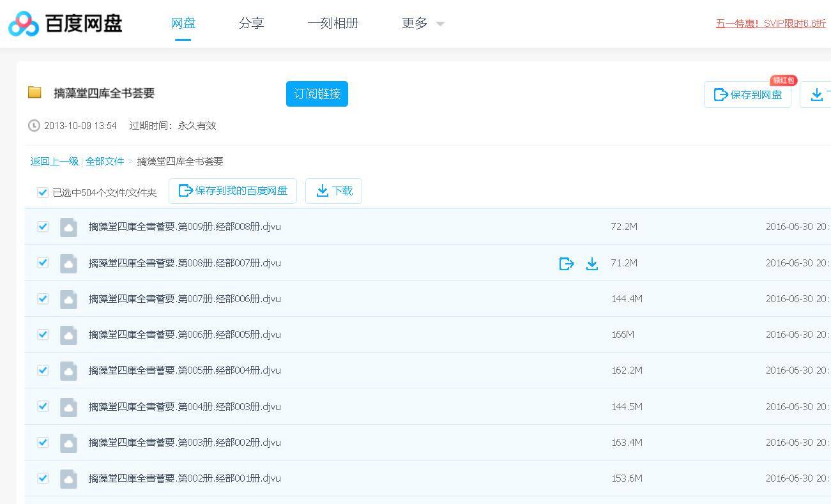Open the 五一特惠 SVIP promotion link
The width and height of the screenshot is (831, 504).
tap(770, 24)
